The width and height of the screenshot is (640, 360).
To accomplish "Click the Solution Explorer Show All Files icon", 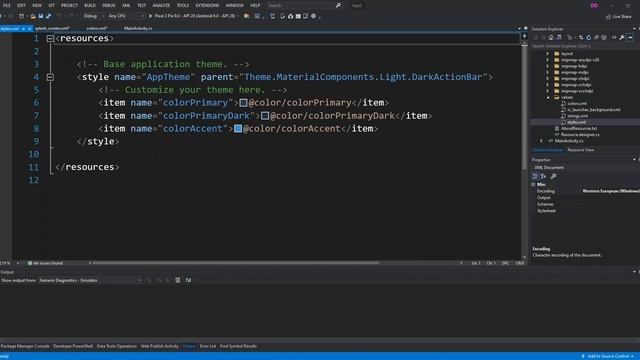I will pos(604,38).
